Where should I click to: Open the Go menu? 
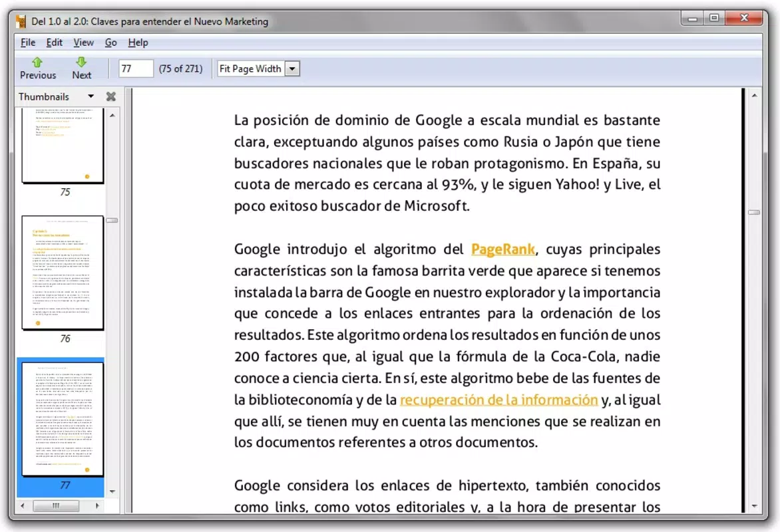coord(110,43)
